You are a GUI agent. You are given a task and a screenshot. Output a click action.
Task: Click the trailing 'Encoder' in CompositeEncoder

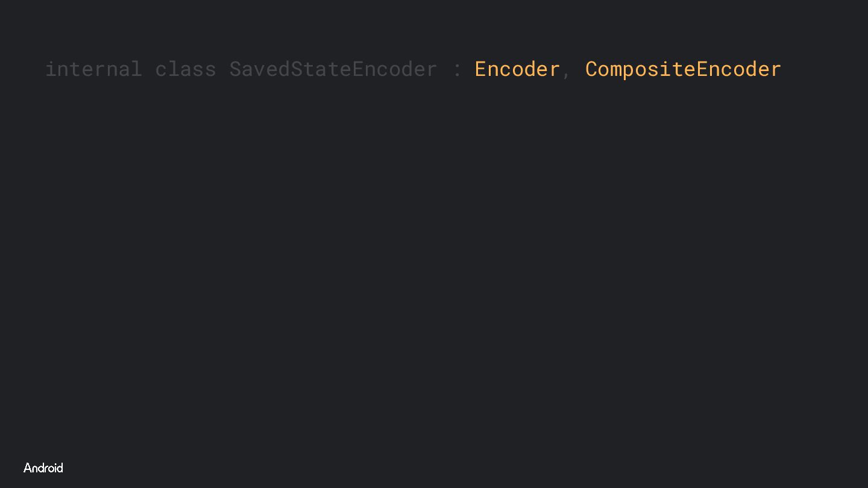738,69
